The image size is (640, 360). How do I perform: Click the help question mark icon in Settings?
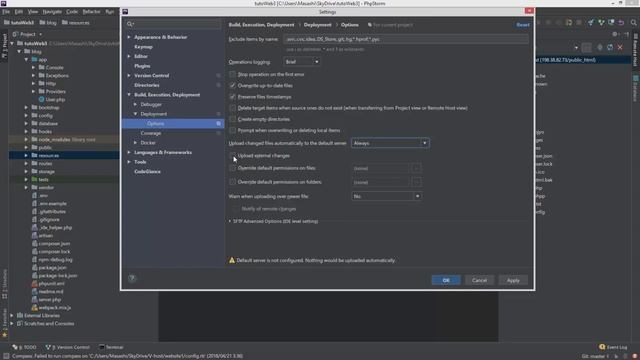click(x=132, y=278)
